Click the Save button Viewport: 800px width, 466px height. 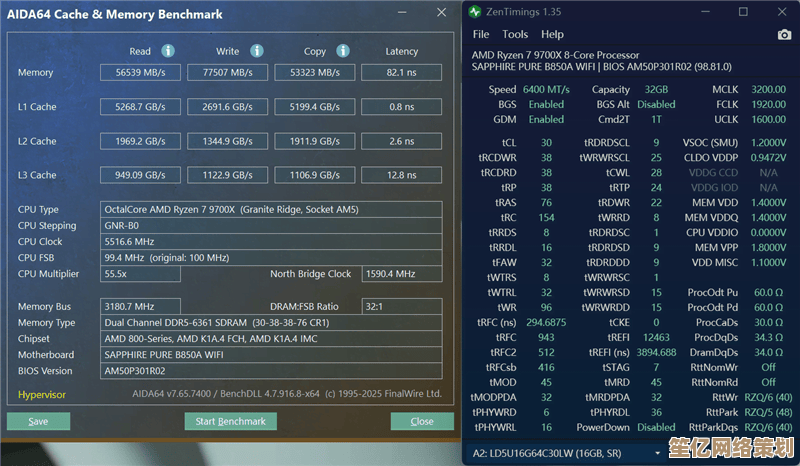(x=38, y=421)
